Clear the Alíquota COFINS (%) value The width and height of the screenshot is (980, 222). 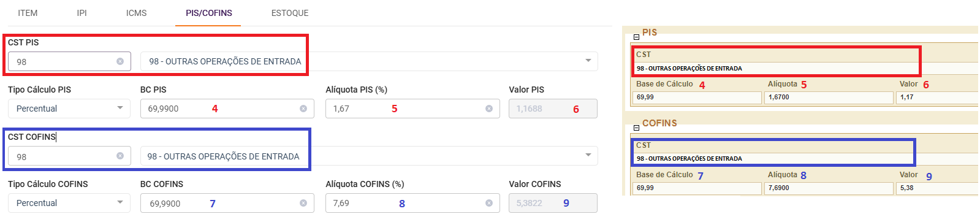489,203
